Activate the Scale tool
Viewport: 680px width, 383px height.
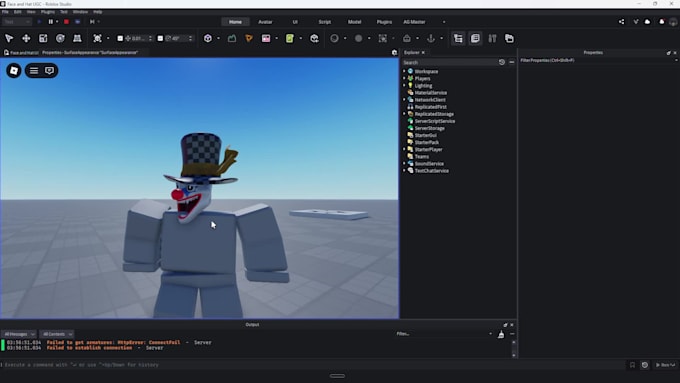coord(43,39)
